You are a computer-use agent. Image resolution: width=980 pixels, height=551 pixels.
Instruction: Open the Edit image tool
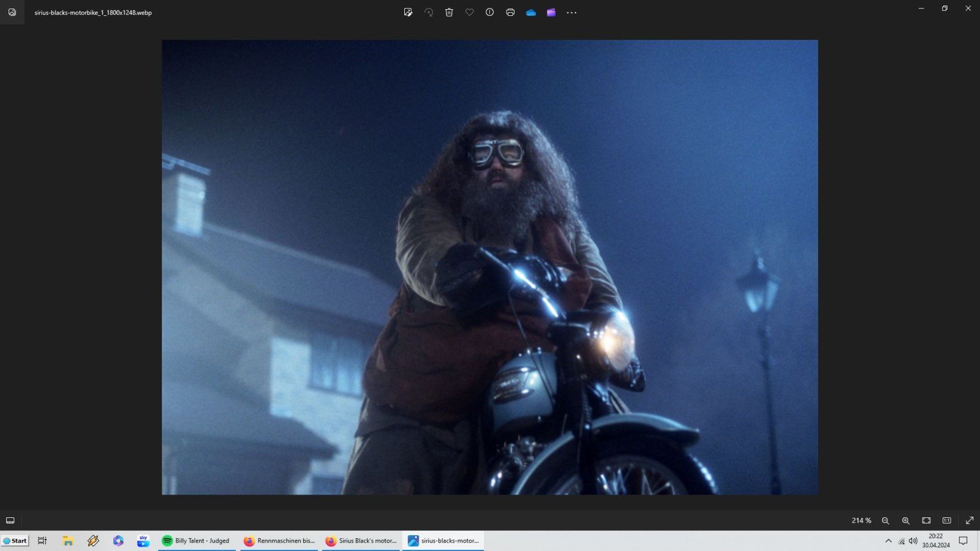408,12
